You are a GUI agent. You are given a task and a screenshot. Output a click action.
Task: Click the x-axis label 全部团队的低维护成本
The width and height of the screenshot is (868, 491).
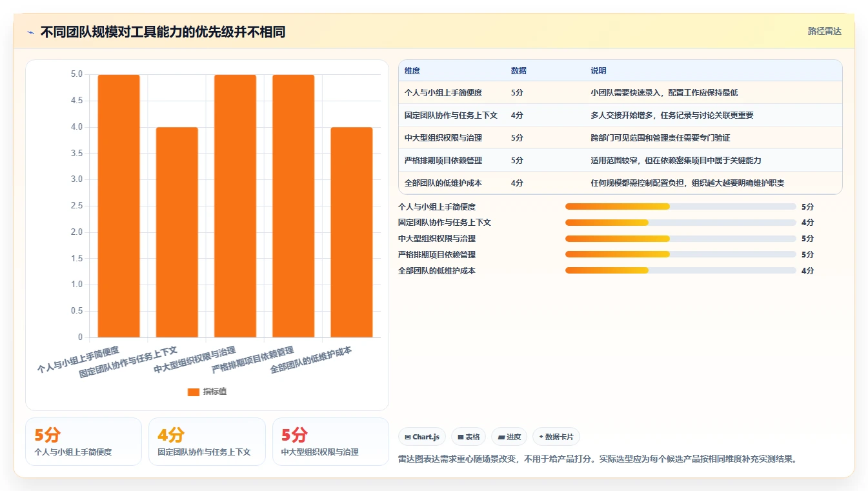point(311,361)
